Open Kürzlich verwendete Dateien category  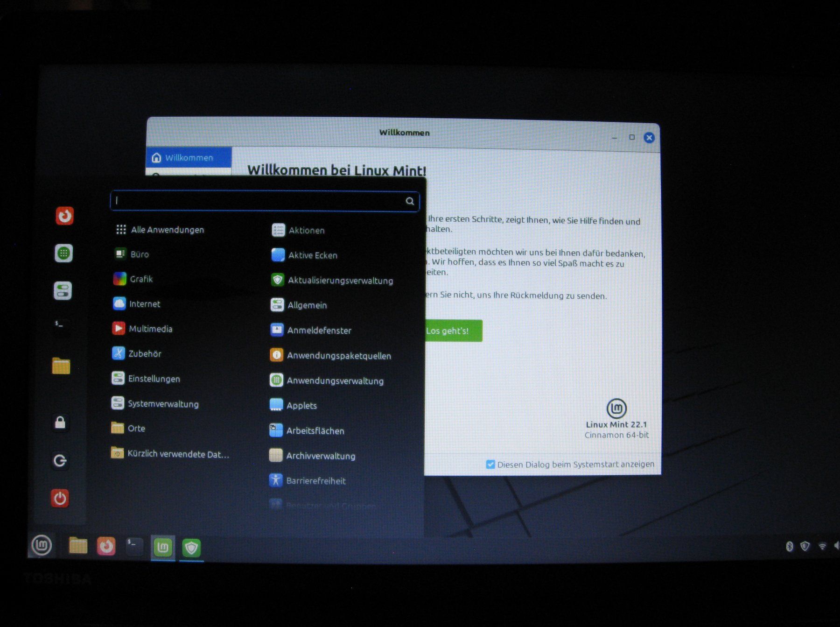[x=170, y=454]
